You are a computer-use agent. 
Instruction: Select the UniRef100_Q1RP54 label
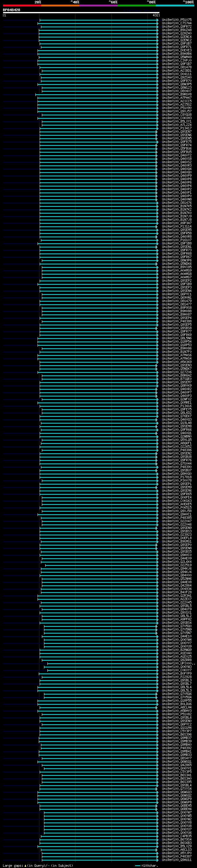pos(177,342)
